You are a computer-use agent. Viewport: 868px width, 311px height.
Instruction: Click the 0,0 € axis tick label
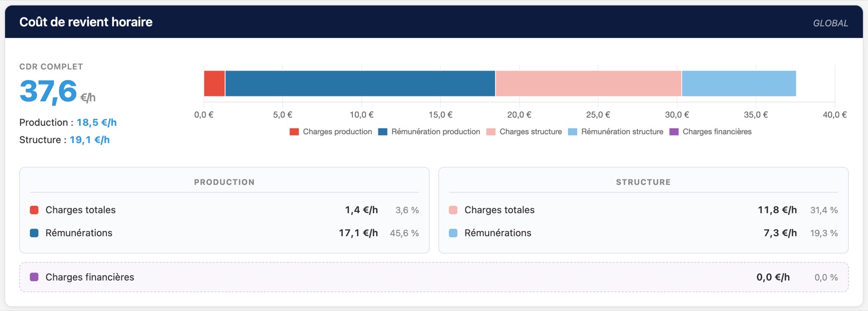pyautogui.click(x=204, y=115)
